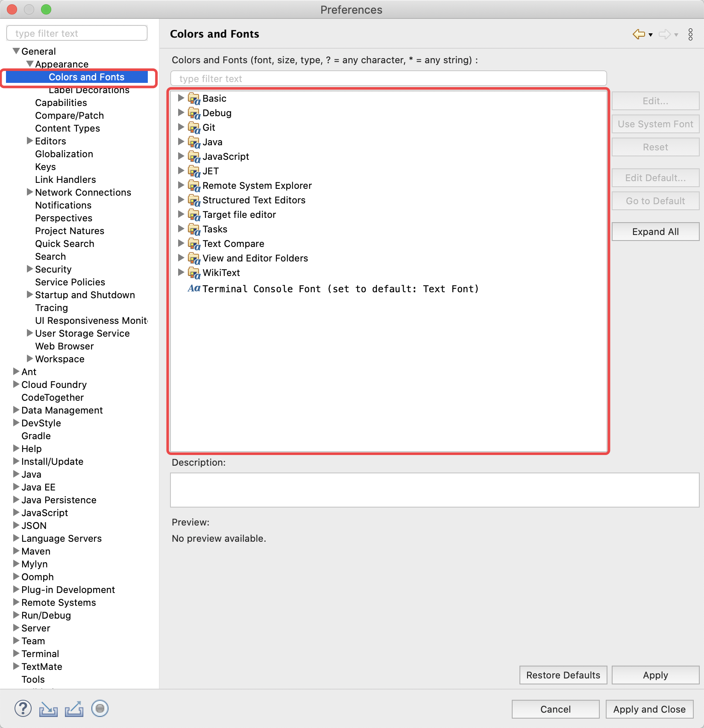The width and height of the screenshot is (704, 728).
Task: Click the WikiText folder icon
Action: tap(194, 273)
